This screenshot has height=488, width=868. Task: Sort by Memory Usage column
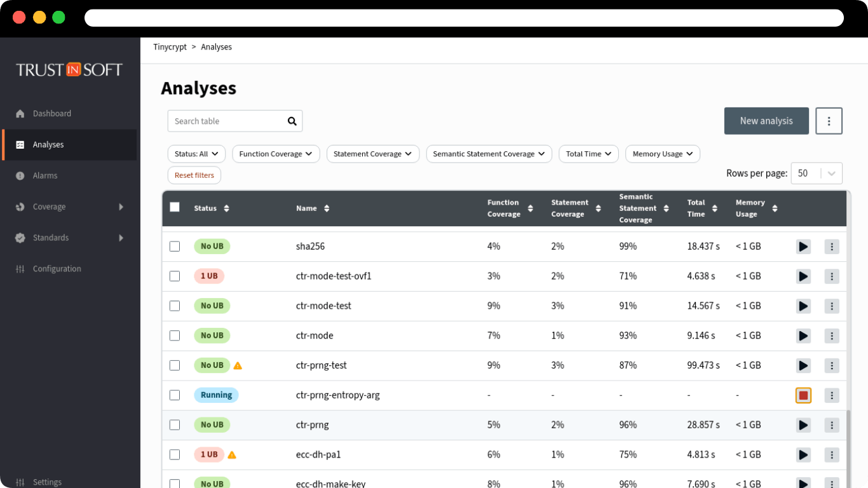coord(775,208)
